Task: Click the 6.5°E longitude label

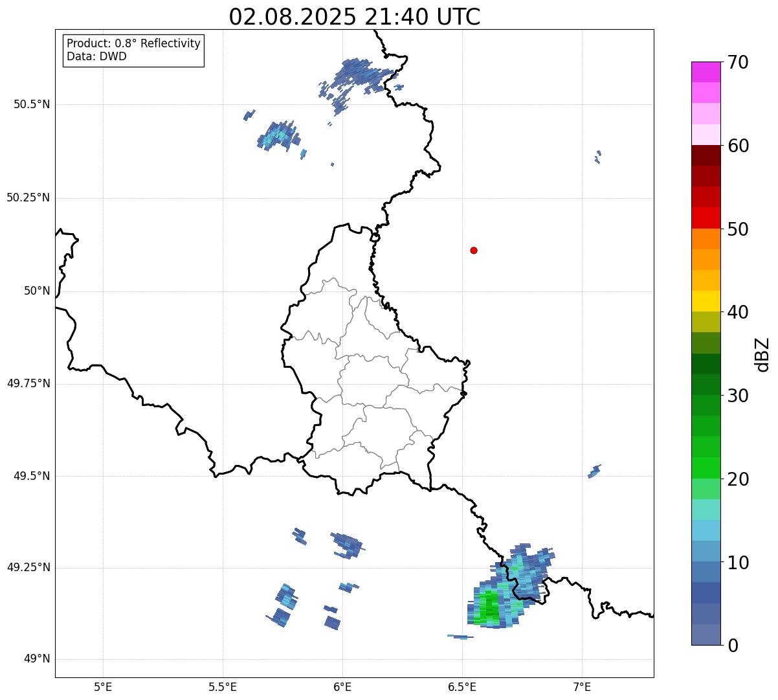Action: [x=462, y=687]
